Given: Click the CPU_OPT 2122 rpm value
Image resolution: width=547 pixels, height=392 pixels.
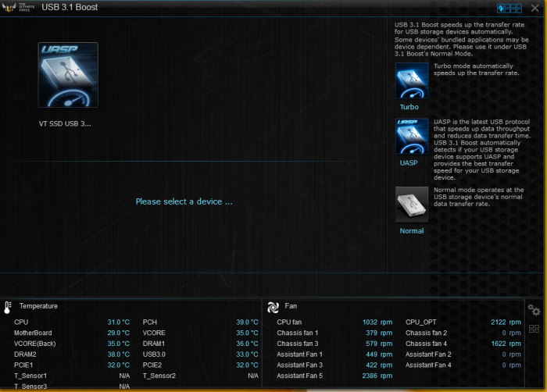Looking at the screenshot, I should pos(506,323).
